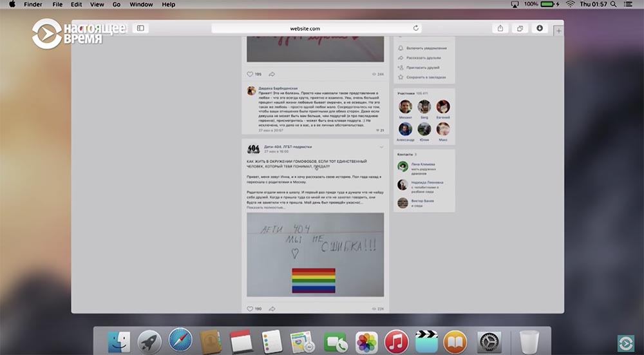Open member Юлия avatar
This screenshot has height=355, width=644.
pos(424,129)
